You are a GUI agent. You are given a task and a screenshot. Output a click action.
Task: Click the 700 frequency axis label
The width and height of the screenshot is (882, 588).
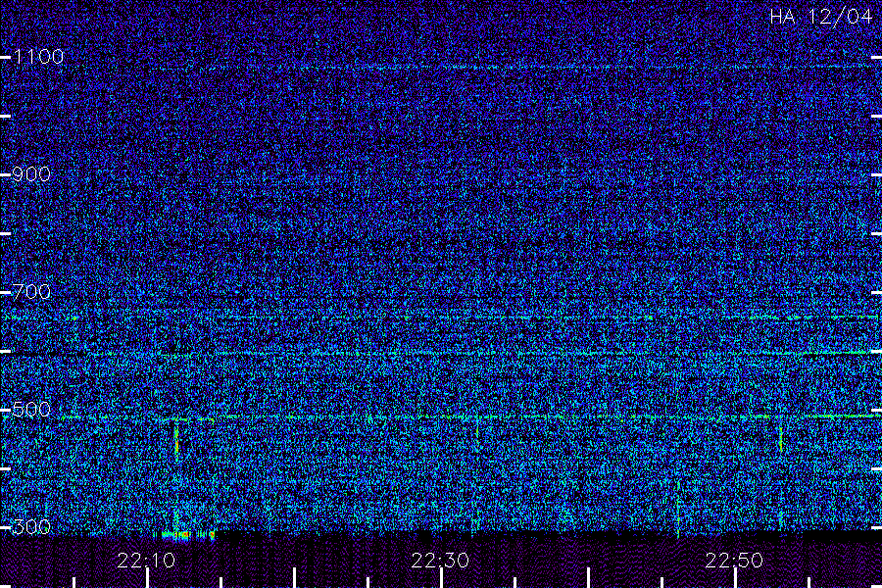click(31, 291)
